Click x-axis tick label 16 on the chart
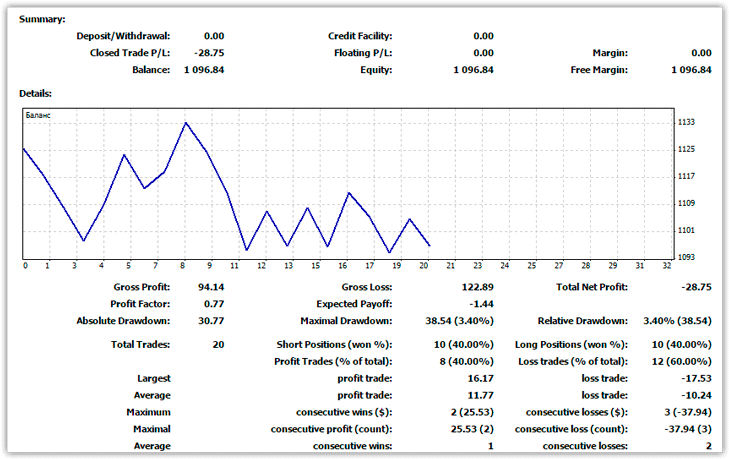Image resolution: width=729 pixels, height=459 pixels. pos(342,266)
